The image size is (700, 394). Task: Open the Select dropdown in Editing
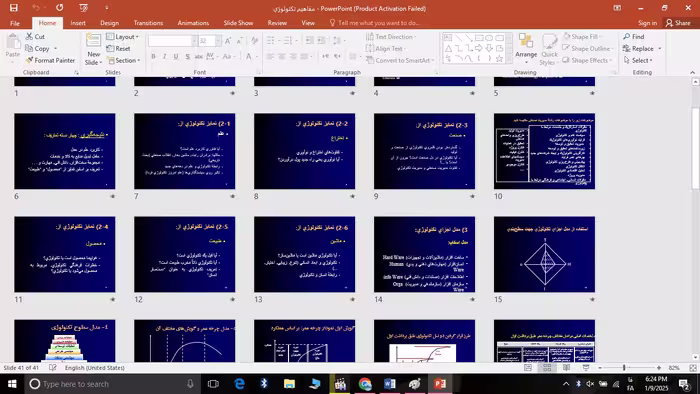[638, 60]
